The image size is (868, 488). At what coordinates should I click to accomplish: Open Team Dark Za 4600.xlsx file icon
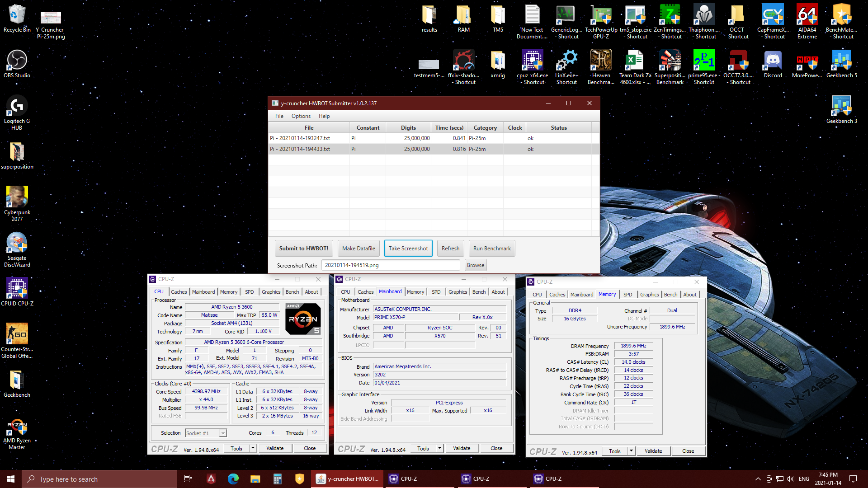tap(636, 67)
